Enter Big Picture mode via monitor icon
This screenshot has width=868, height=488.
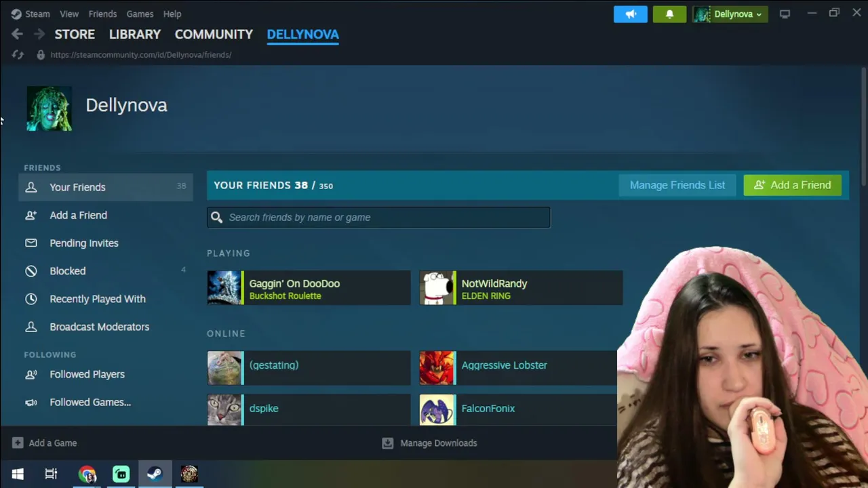(x=785, y=14)
